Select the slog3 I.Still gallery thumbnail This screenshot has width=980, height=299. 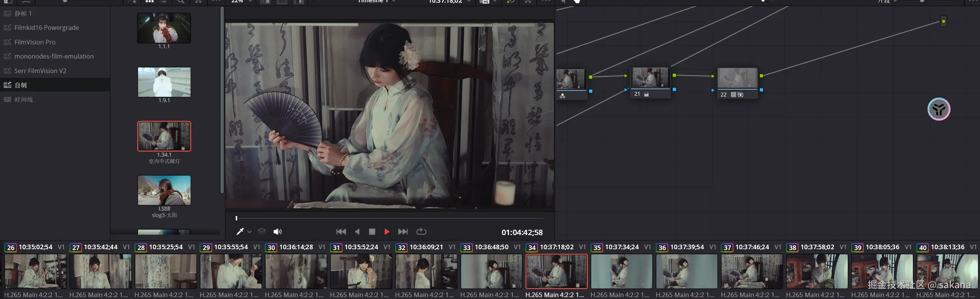click(x=164, y=190)
